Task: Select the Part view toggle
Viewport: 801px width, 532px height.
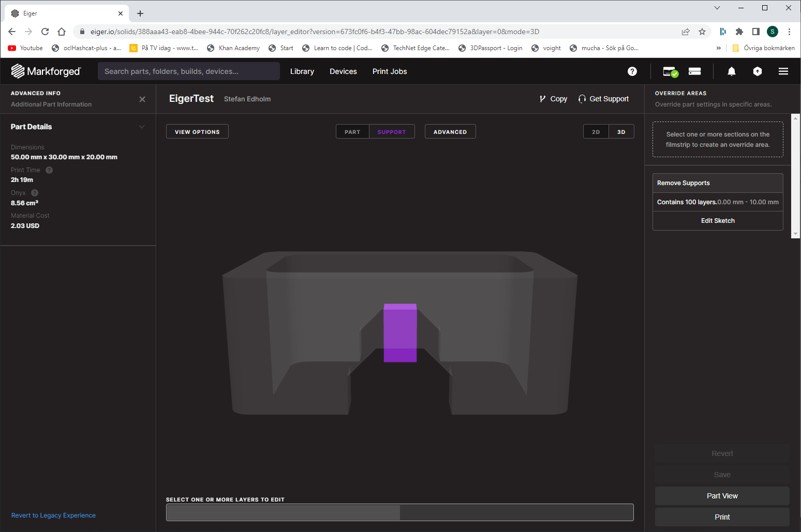Action: 352,132
